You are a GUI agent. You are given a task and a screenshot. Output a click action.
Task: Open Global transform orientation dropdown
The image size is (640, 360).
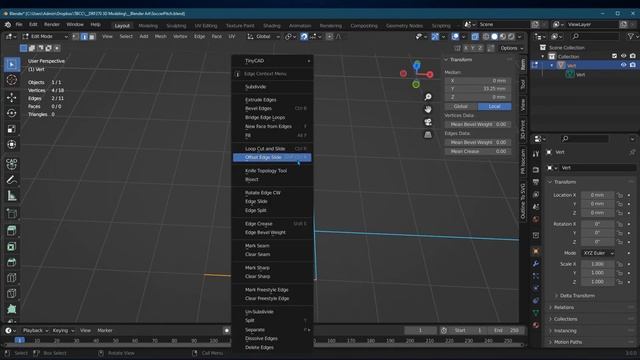[x=264, y=36]
